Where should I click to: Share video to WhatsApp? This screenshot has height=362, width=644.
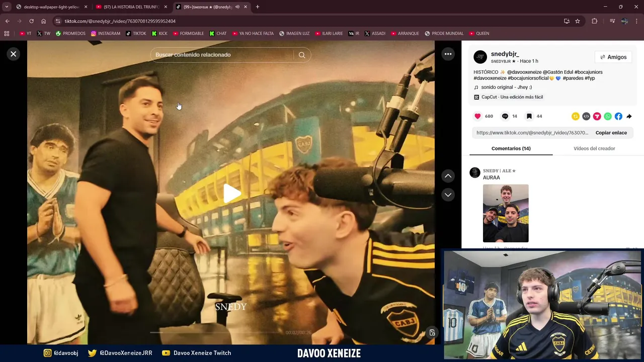click(608, 116)
